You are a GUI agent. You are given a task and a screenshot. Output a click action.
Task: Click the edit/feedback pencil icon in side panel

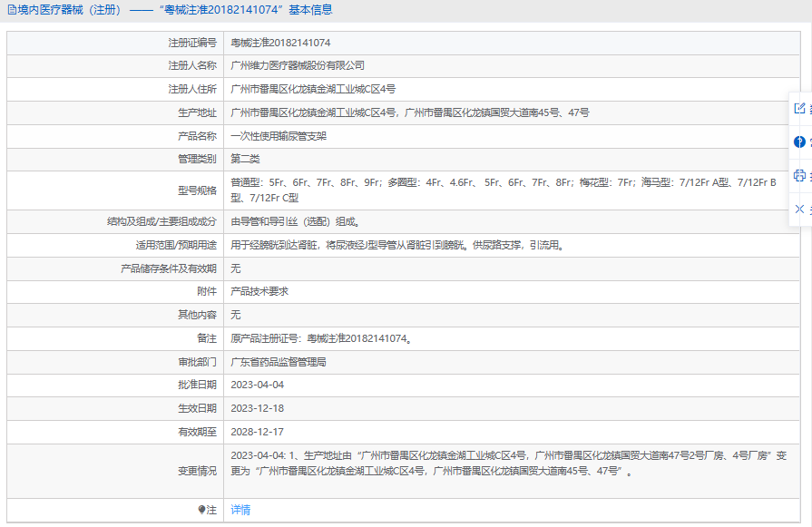click(799, 108)
